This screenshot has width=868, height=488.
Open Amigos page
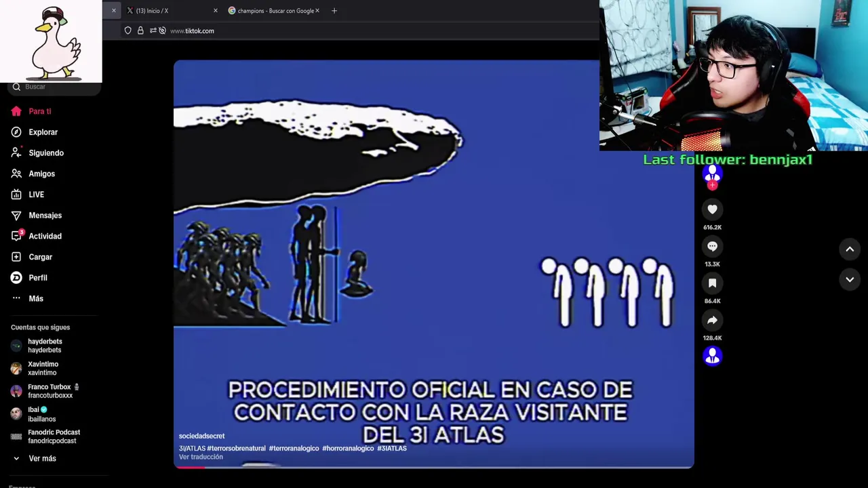click(41, 174)
